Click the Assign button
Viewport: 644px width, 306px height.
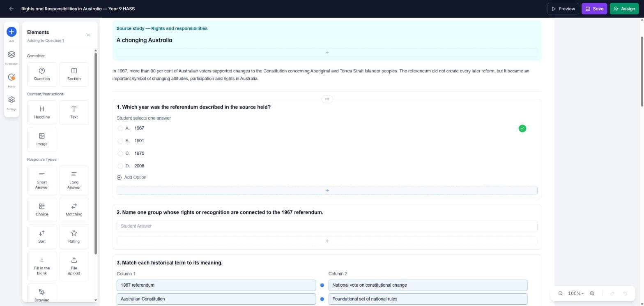(x=624, y=9)
